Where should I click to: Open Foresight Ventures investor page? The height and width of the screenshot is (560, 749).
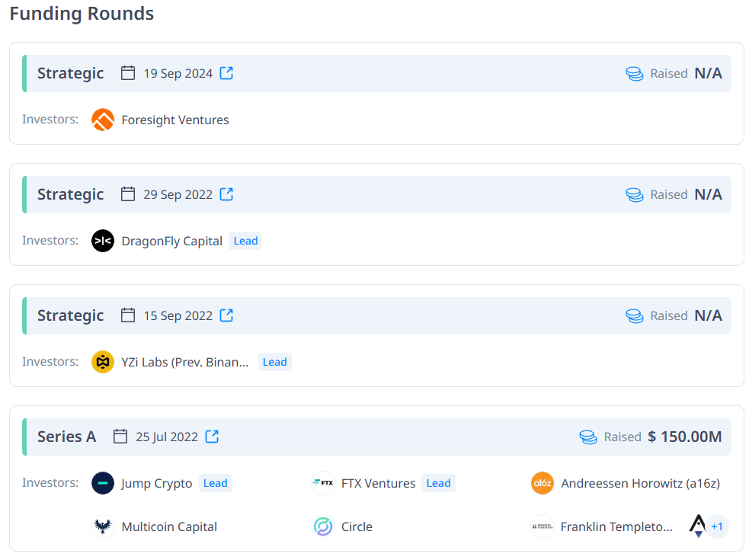(175, 120)
